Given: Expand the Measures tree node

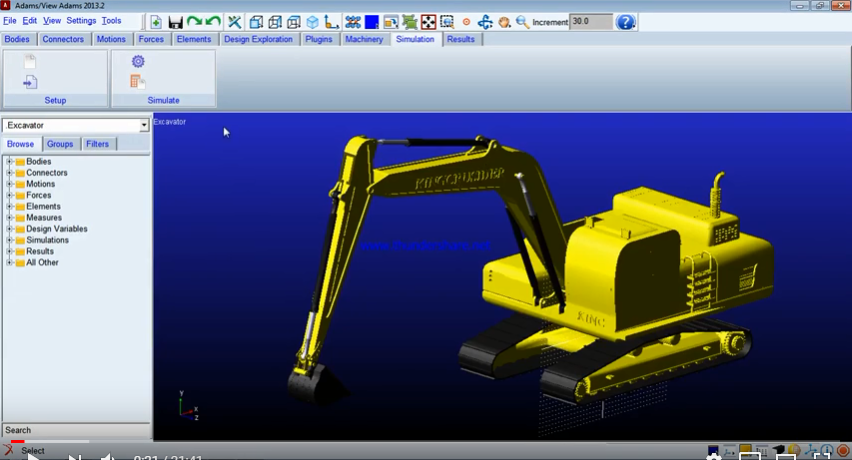Looking at the screenshot, I should click(x=9, y=218).
